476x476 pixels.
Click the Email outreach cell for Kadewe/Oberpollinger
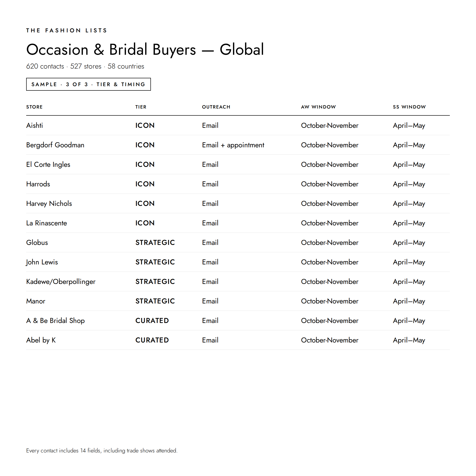coord(210,282)
